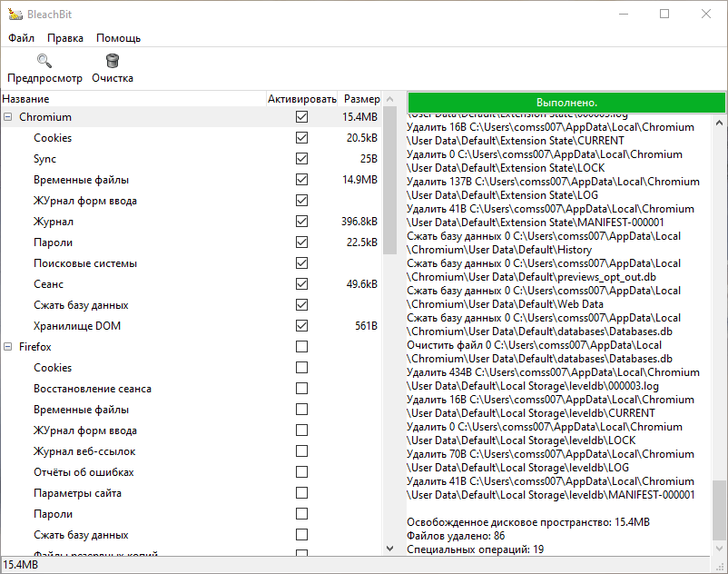Click Освобожденное дисковое пространство summary line
Viewport: 728px width, 574px height.
[528, 522]
